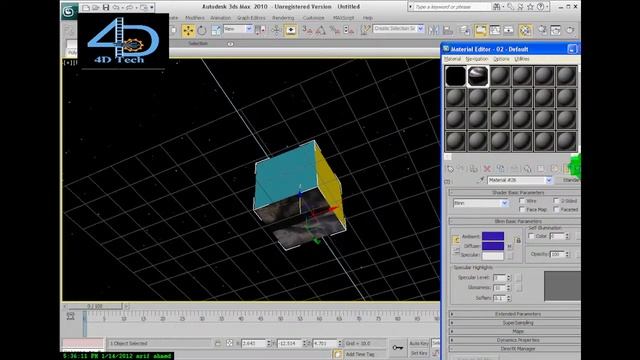Open the Rendering menu
Viewport: 640px width, 360px height.
click(x=283, y=18)
